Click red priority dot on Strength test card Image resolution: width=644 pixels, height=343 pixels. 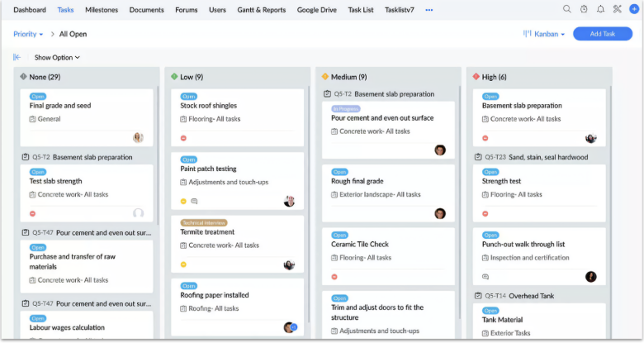point(485,214)
